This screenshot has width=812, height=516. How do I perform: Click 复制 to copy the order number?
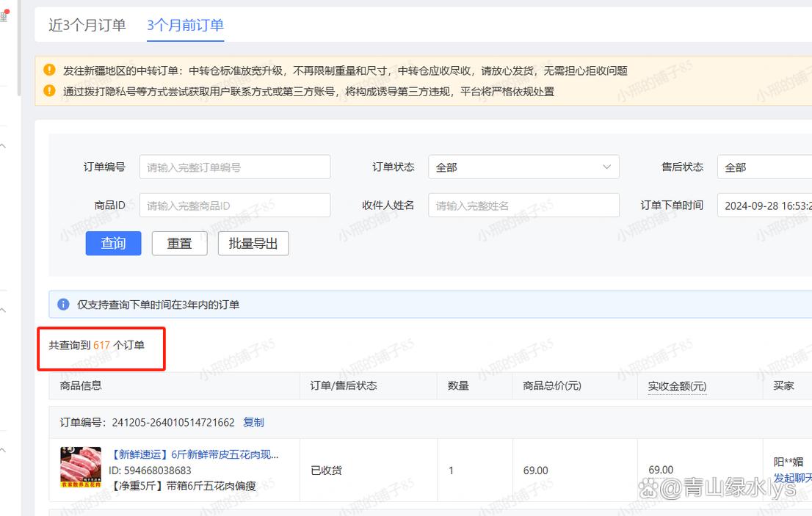pyautogui.click(x=255, y=422)
